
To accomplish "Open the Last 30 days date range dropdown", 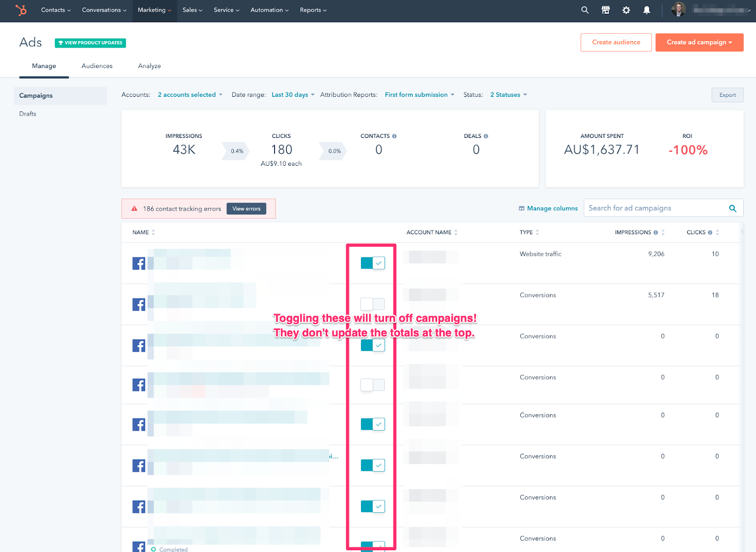I will pyautogui.click(x=292, y=95).
